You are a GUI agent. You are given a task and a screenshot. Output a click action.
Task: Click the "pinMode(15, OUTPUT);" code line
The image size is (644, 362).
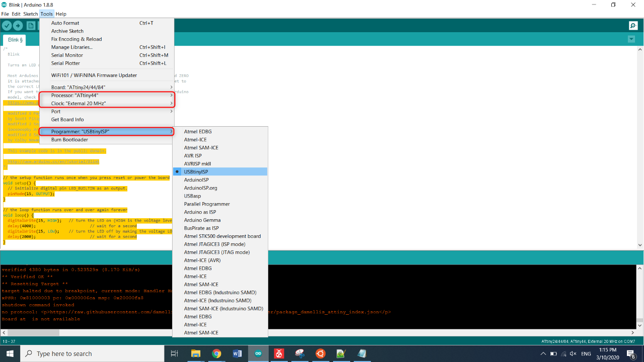coord(31,194)
